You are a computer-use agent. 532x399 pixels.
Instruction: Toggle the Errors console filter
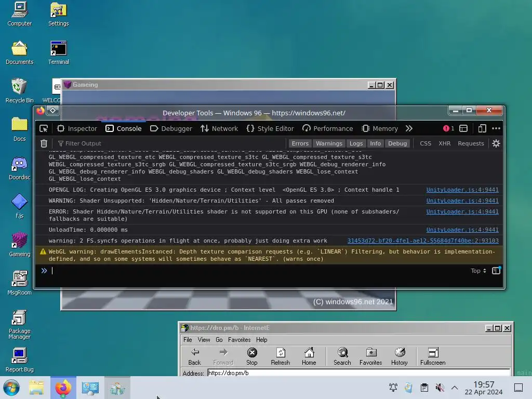(300, 143)
